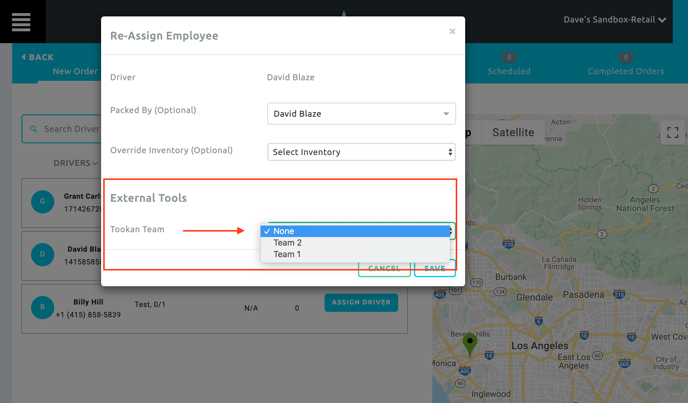This screenshot has width=688, height=403.
Task: Go back using the BACK link
Action: (38, 57)
